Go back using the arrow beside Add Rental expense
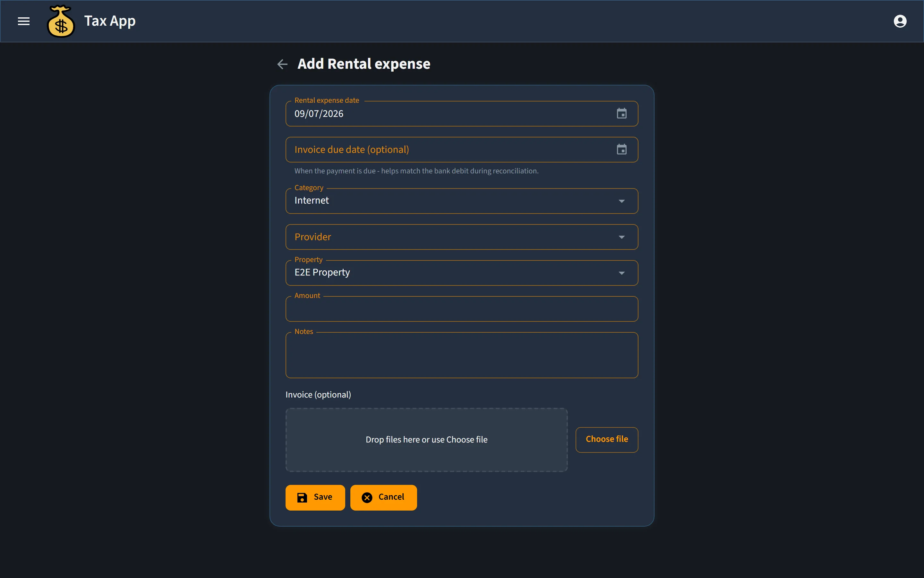924x578 pixels. pos(282,64)
